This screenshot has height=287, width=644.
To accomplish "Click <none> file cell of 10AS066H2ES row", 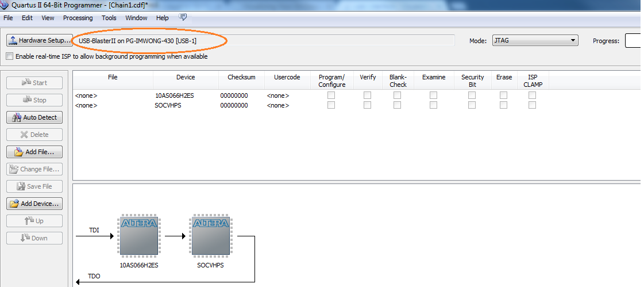I will 86,95.
